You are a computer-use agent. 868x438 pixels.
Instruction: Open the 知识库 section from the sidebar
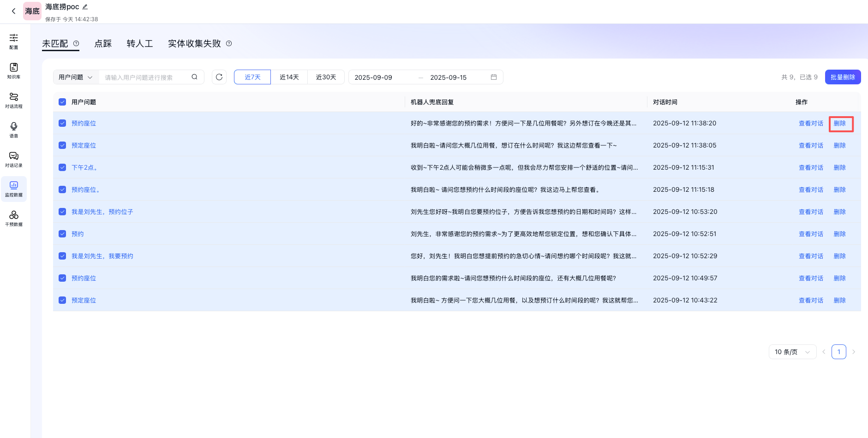click(x=14, y=71)
